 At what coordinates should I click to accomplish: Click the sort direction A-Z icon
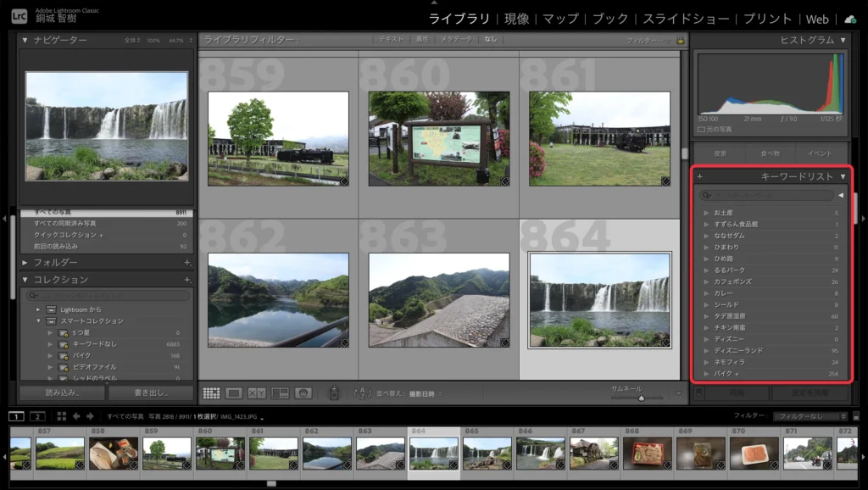tap(362, 393)
